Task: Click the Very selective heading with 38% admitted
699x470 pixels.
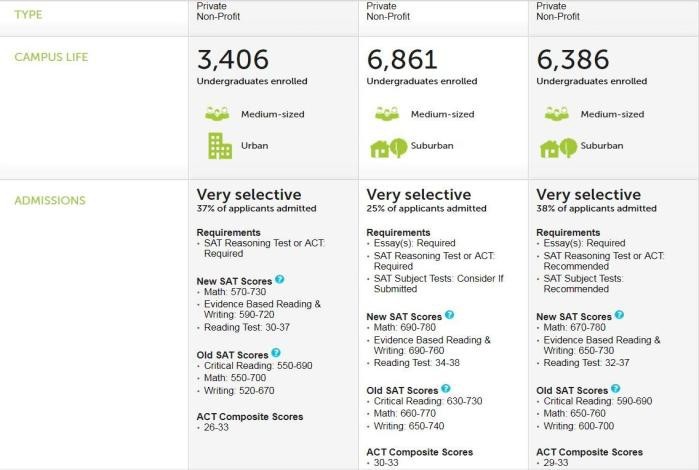Action: tap(588, 194)
